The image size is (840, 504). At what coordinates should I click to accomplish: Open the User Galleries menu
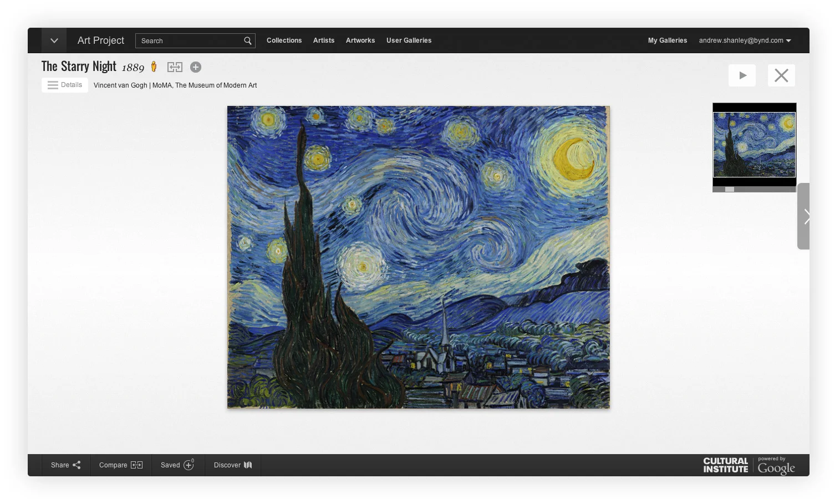[409, 40]
